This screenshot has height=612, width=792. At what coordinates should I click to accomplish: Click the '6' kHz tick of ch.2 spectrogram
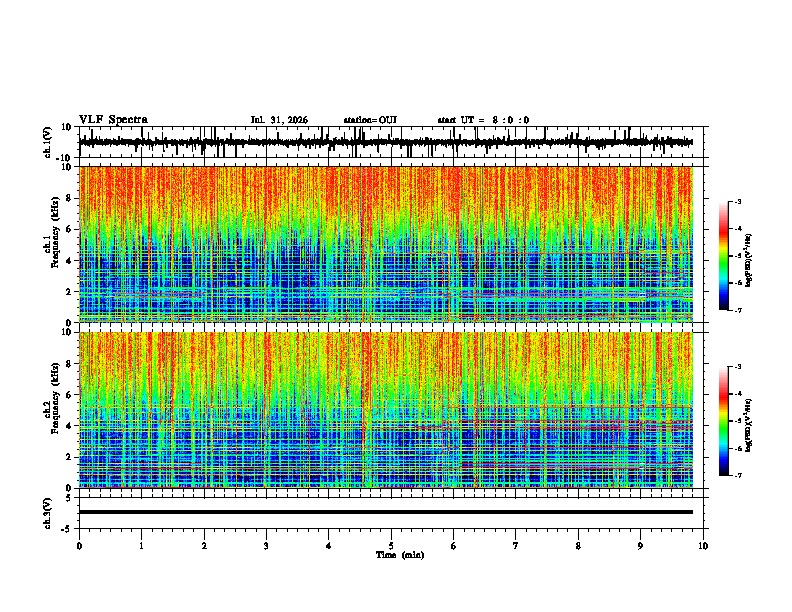pos(70,394)
